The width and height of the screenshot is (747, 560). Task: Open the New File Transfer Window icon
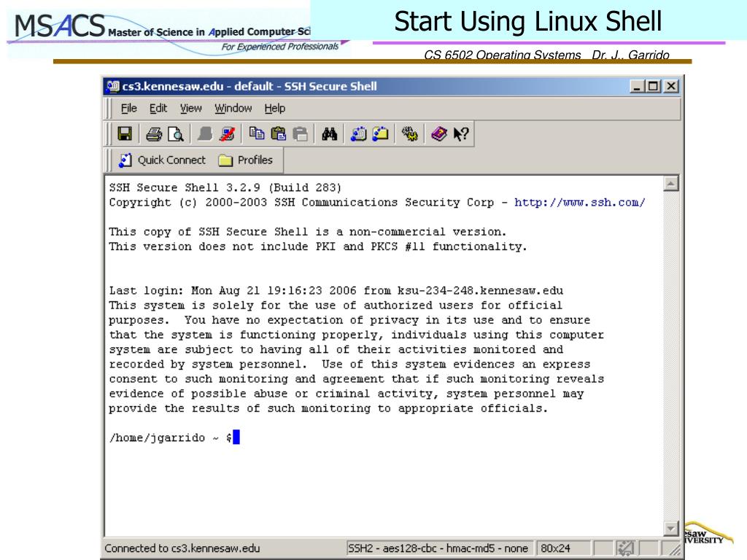click(x=380, y=134)
